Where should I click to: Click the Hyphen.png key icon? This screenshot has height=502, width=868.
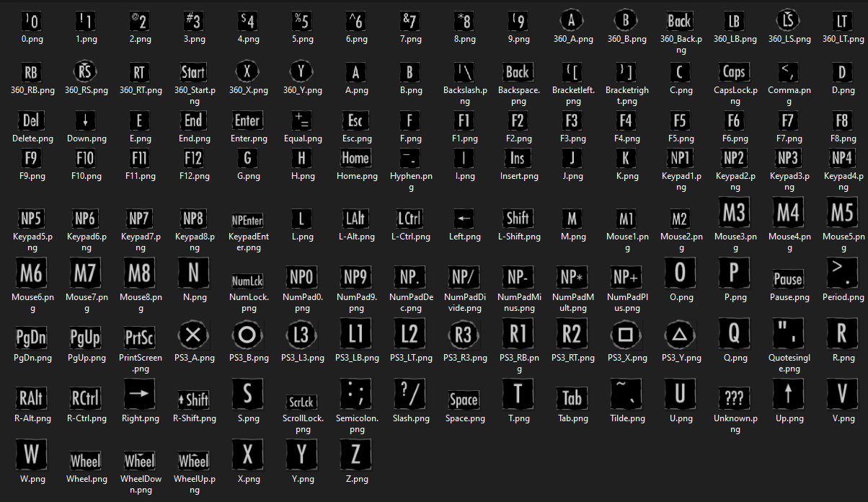click(411, 158)
